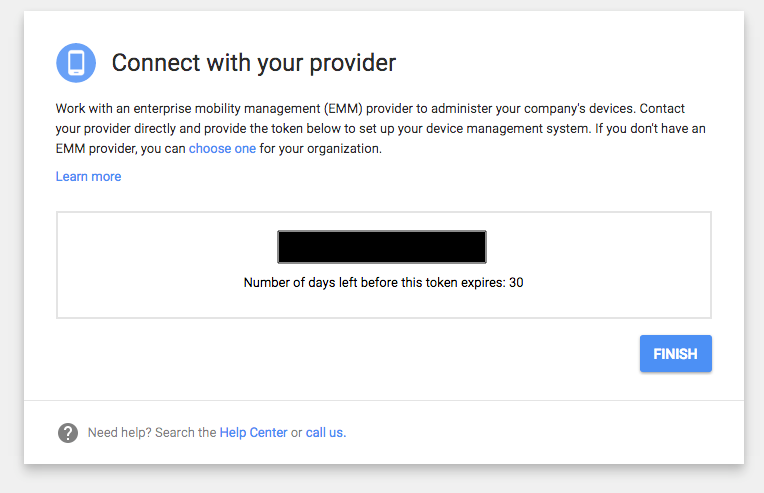Click the gray question mark help icon
Screen dimensions: 764x493
pos(68,433)
